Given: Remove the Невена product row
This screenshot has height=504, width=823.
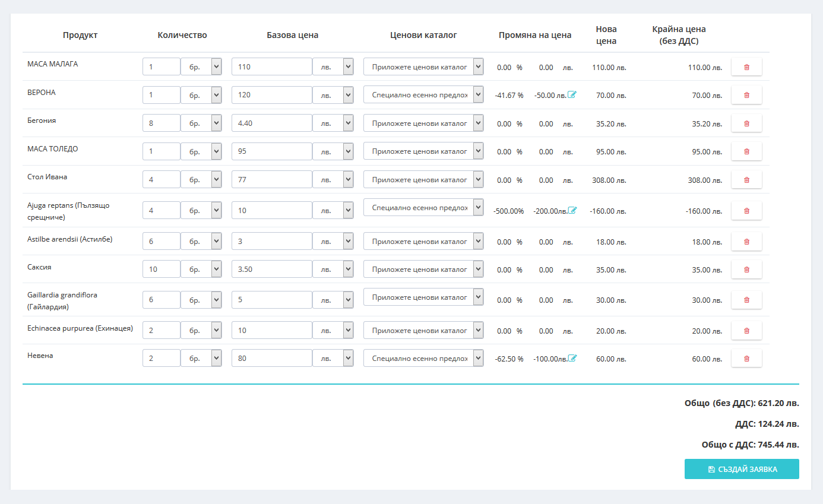Looking at the screenshot, I should [746, 359].
